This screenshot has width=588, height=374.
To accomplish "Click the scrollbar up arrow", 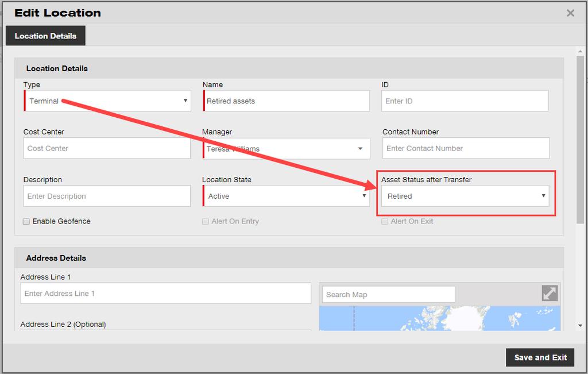I will (580, 51).
